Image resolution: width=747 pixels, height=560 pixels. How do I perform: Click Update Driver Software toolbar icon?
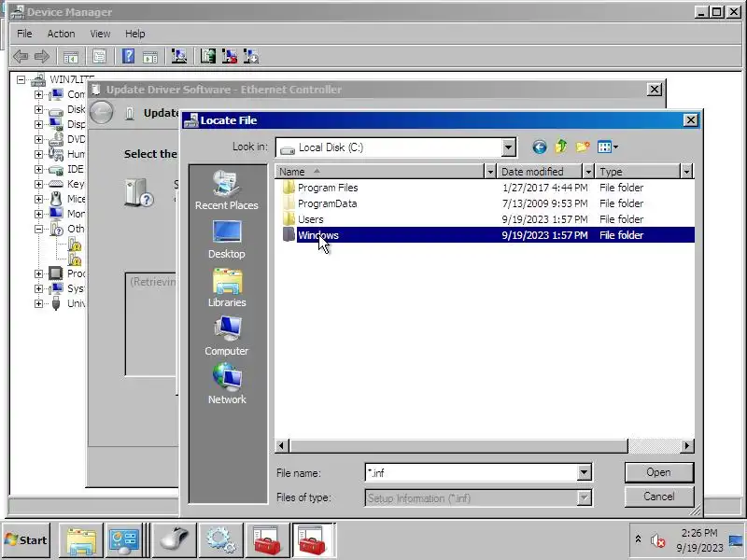coord(207,56)
